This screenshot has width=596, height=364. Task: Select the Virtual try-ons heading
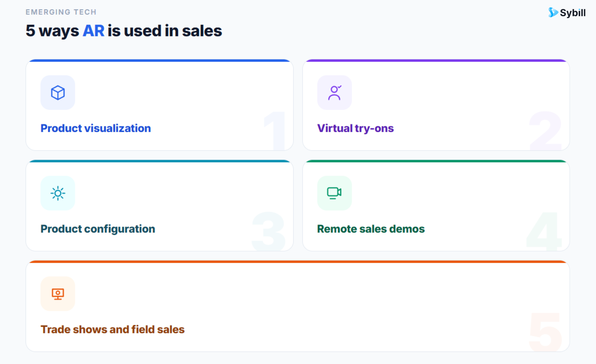point(355,128)
